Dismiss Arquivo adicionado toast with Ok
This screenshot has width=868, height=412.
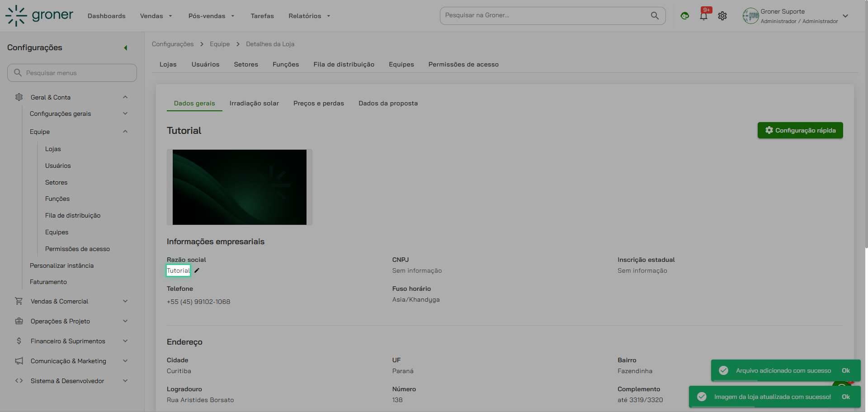(846, 370)
